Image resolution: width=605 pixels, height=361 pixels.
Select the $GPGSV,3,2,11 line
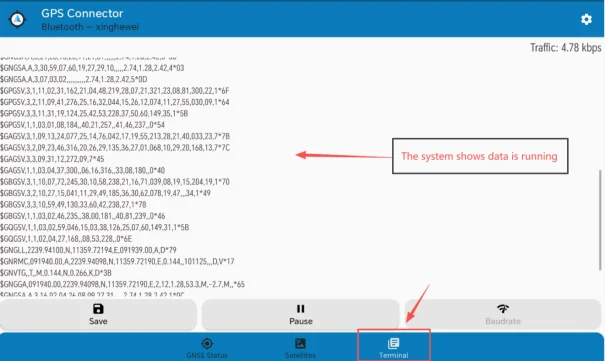tap(114, 102)
